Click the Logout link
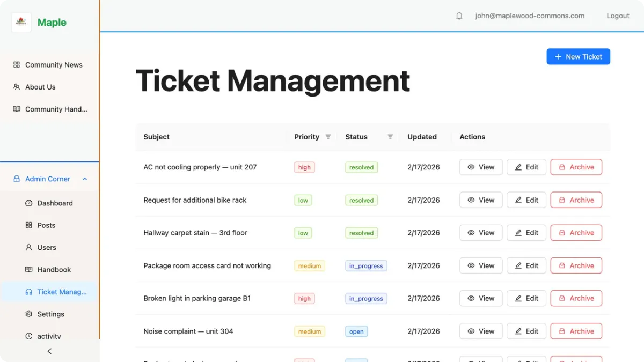 [618, 16]
